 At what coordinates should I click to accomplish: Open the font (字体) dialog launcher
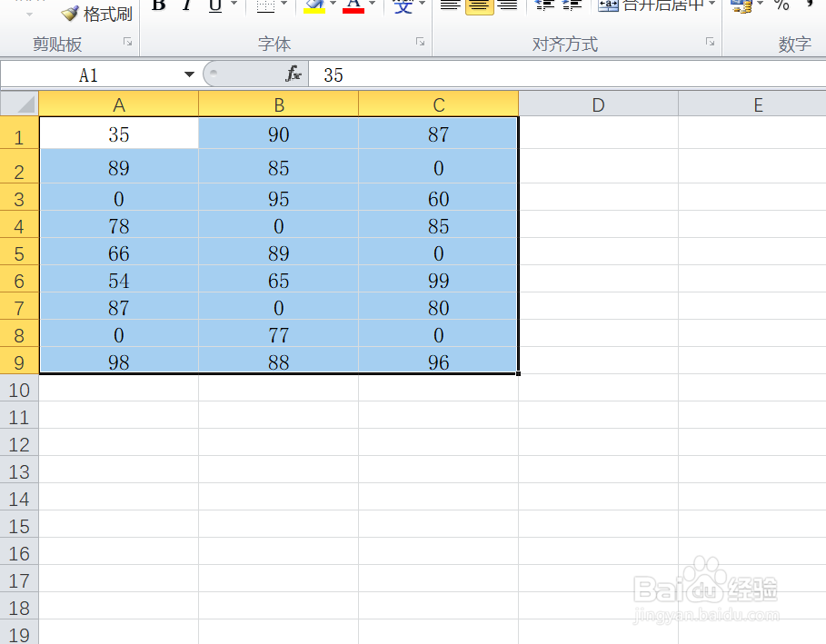[420, 42]
